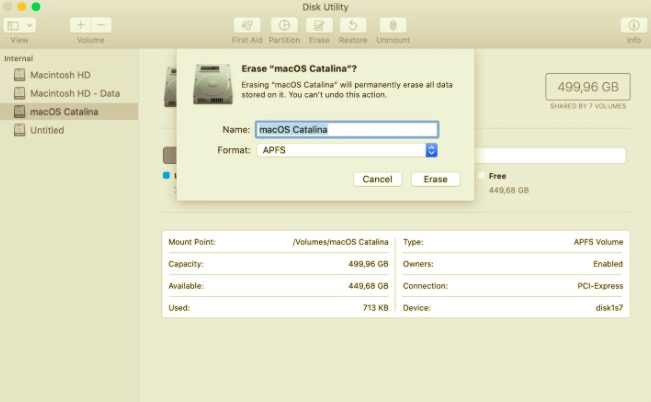The height and width of the screenshot is (402, 651).
Task: Click the Free space legend label
Action: pyautogui.click(x=497, y=176)
